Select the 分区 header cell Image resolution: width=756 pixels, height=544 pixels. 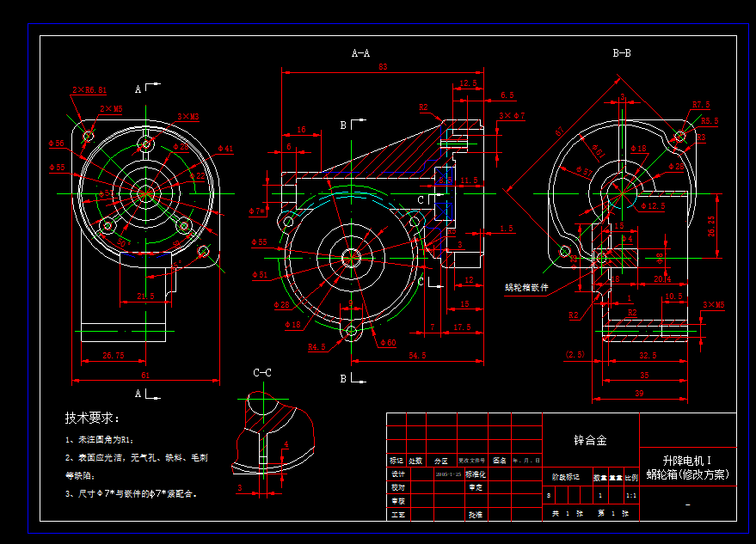440,461
